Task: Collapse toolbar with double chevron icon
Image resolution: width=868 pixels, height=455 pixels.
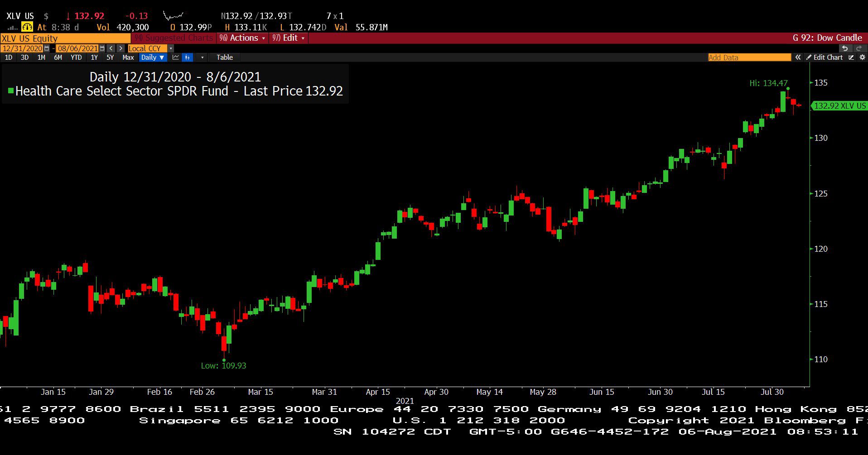Action: point(798,57)
